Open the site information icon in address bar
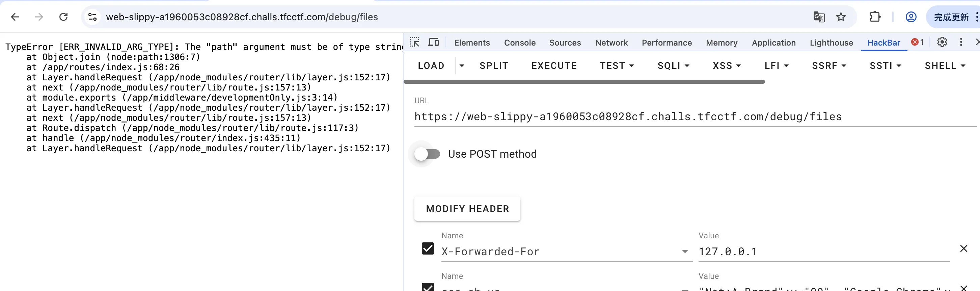 (x=92, y=17)
